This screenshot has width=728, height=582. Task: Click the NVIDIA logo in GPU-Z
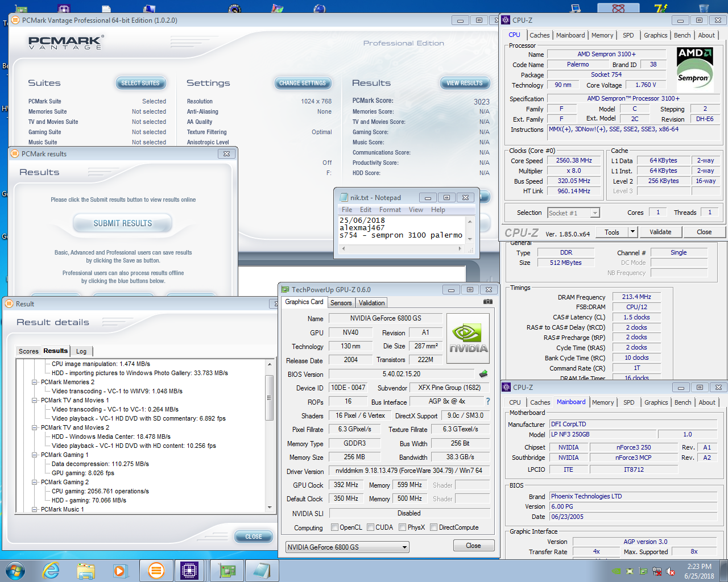click(468, 339)
